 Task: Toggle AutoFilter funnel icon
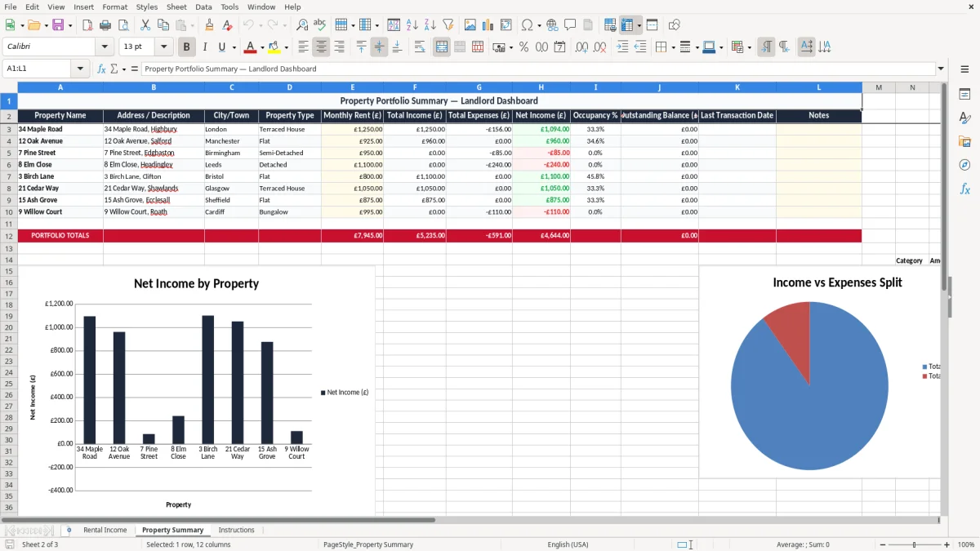click(448, 25)
